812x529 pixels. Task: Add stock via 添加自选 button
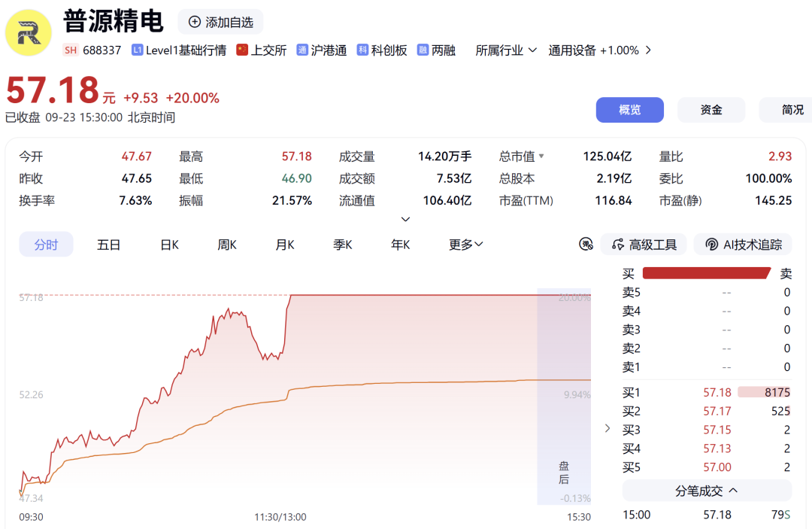[220, 22]
